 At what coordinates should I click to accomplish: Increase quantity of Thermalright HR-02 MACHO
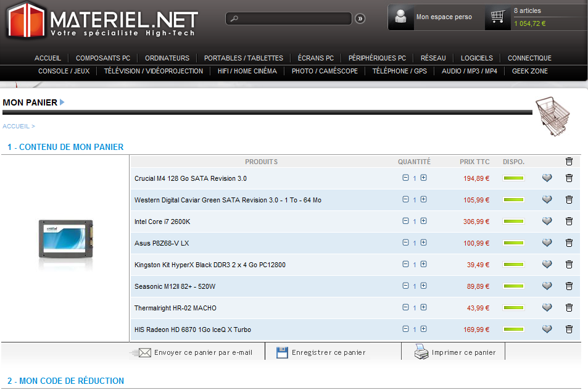click(x=423, y=307)
